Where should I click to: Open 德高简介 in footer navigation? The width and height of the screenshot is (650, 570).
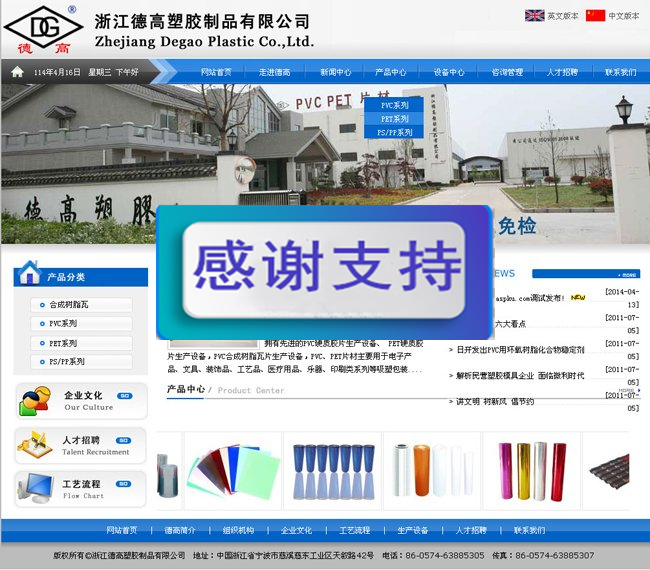pyautogui.click(x=180, y=530)
